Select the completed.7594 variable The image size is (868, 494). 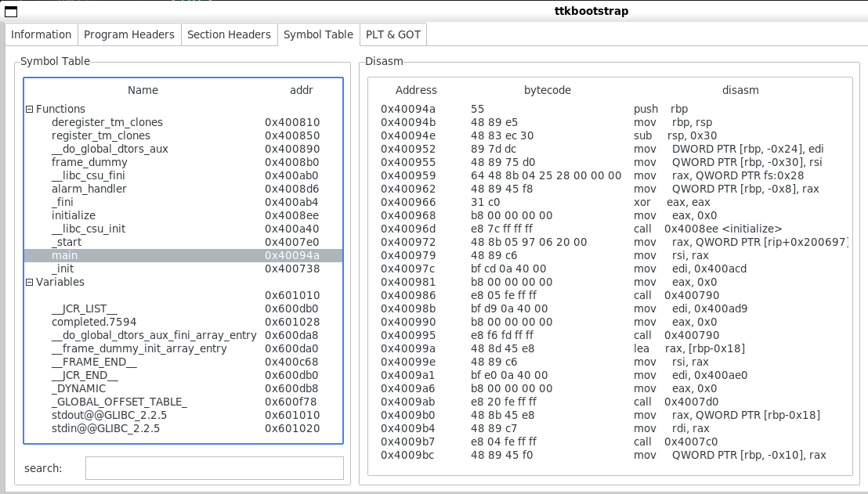click(x=183, y=322)
